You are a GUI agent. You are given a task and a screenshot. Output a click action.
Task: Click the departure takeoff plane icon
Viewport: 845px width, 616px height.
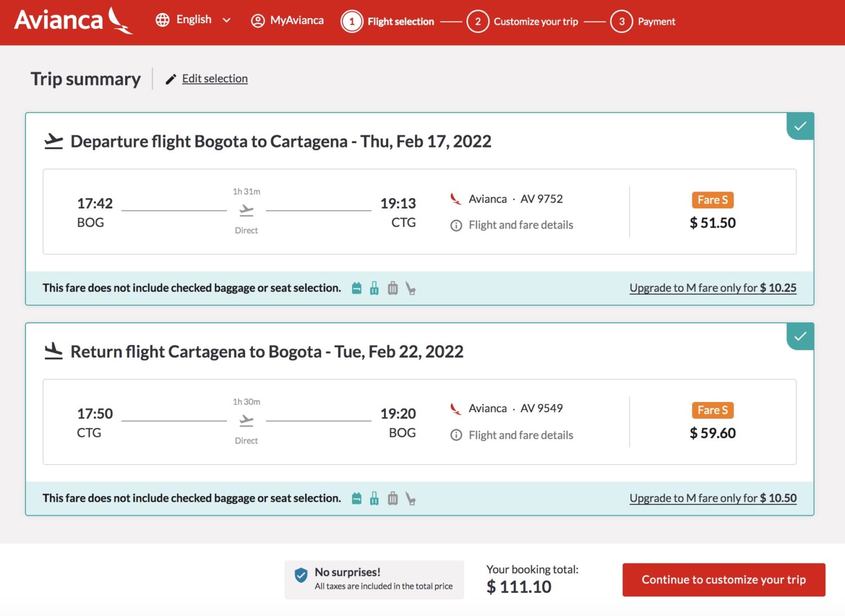tap(54, 141)
